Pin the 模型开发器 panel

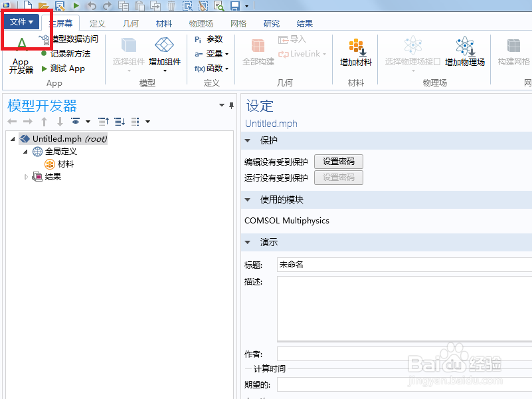[x=230, y=106]
